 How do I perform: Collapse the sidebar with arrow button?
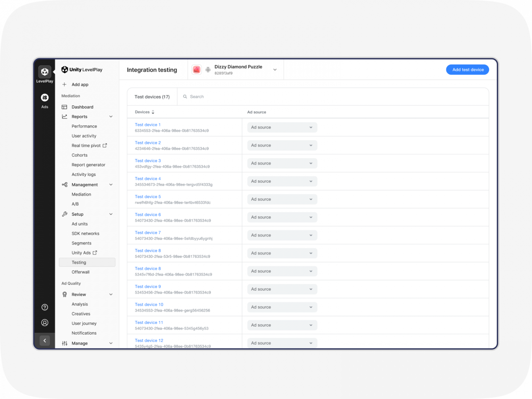45,340
